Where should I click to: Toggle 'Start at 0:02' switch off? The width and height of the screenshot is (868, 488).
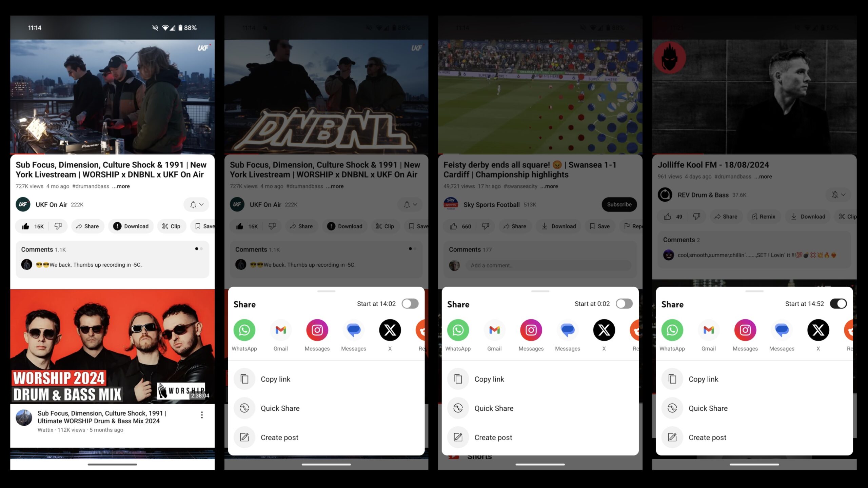624,304
